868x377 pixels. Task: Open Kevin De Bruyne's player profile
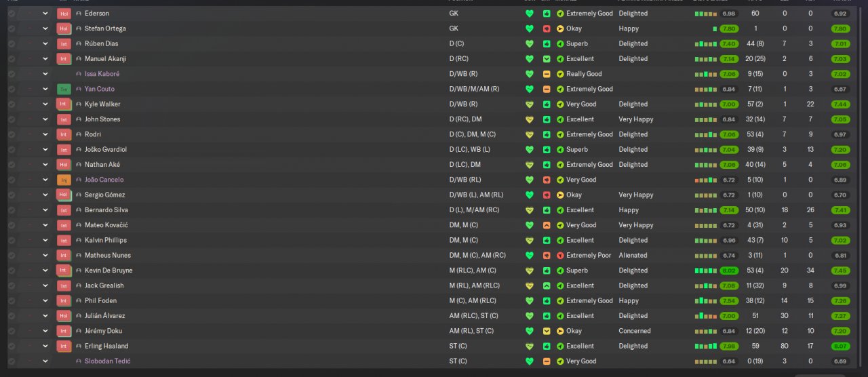point(108,271)
